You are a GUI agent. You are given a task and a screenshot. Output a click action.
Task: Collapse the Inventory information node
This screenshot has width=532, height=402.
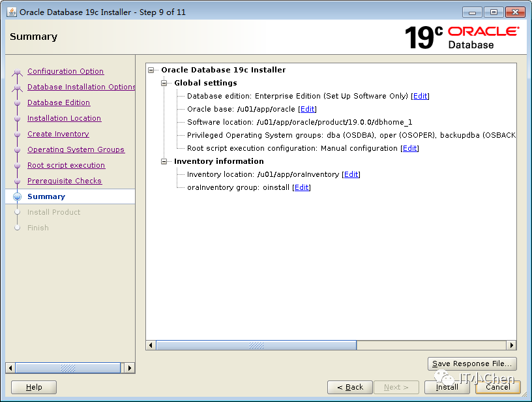(x=164, y=161)
